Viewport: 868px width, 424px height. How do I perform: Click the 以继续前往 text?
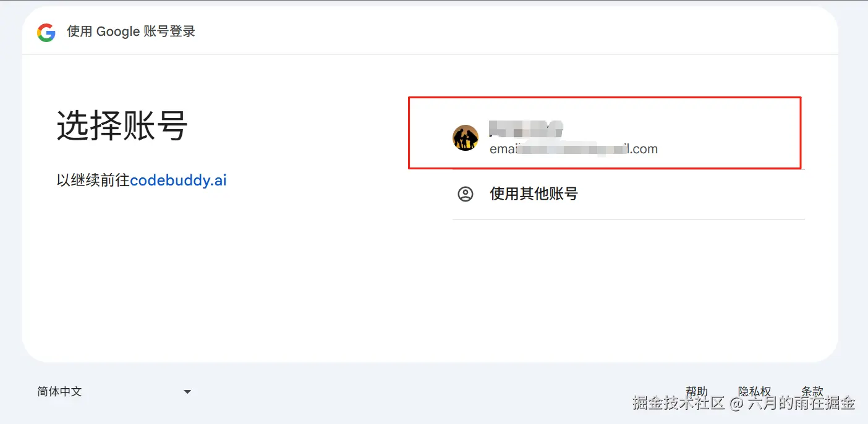(x=93, y=180)
